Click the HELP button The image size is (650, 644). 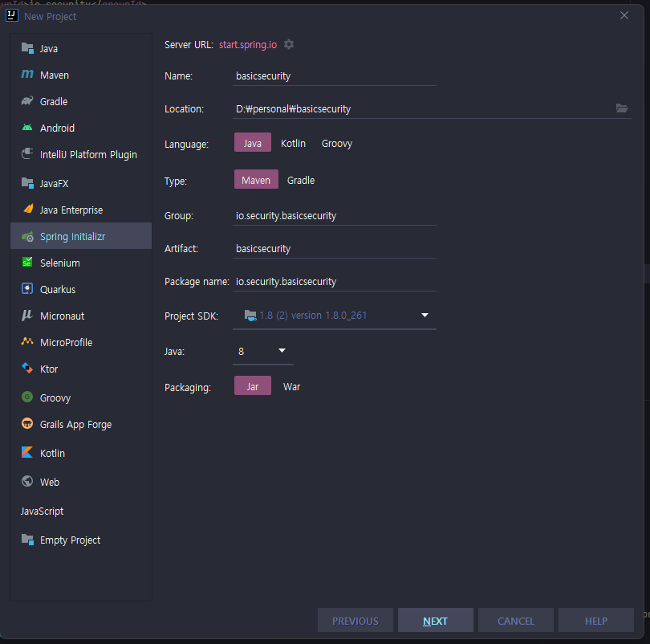click(x=596, y=621)
